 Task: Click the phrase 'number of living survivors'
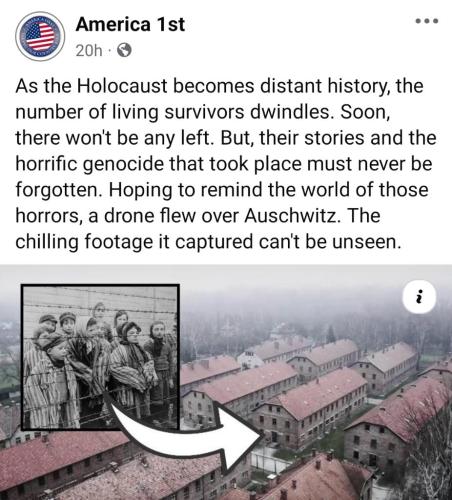[x=130, y=112]
